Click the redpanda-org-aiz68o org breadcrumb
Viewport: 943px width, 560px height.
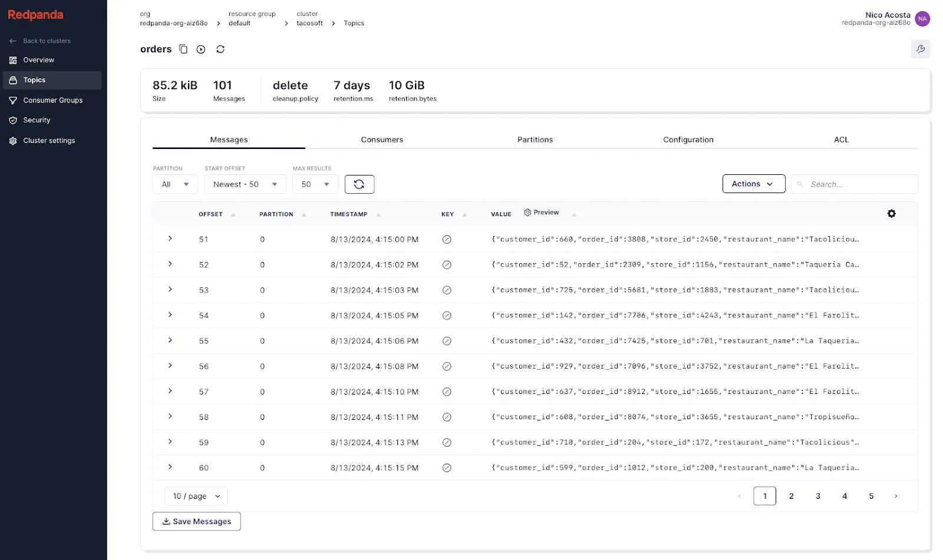pos(174,23)
